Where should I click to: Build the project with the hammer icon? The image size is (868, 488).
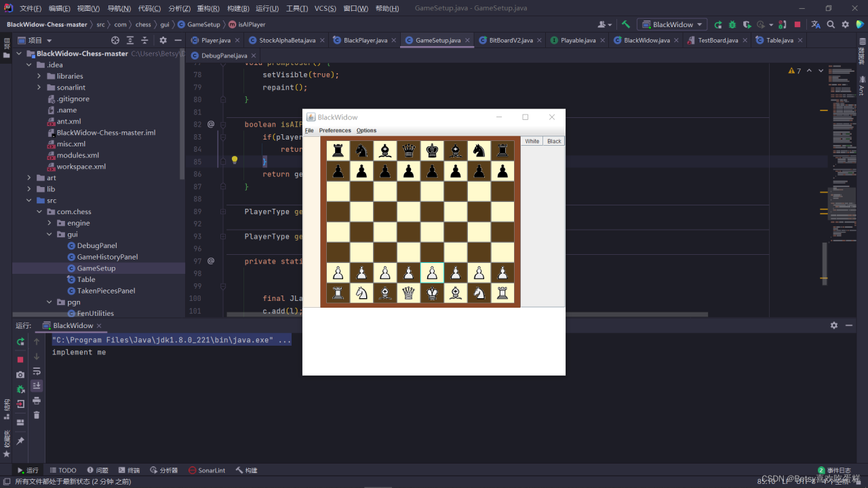626,24
